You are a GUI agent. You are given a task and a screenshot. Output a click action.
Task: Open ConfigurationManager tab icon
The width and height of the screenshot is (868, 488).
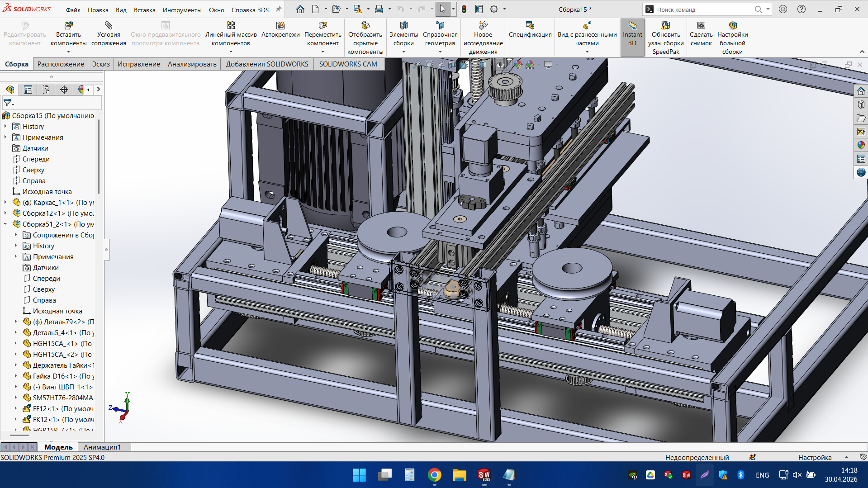[46, 90]
